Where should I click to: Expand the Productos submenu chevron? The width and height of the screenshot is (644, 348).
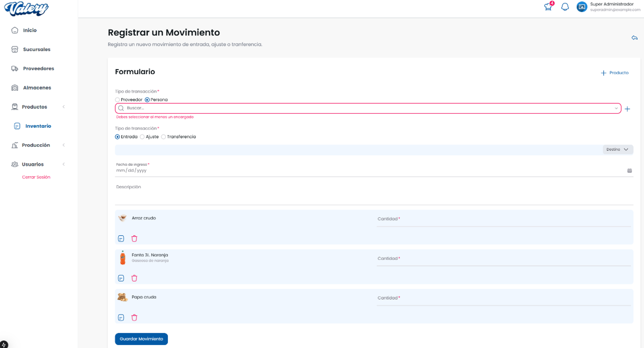click(x=64, y=107)
